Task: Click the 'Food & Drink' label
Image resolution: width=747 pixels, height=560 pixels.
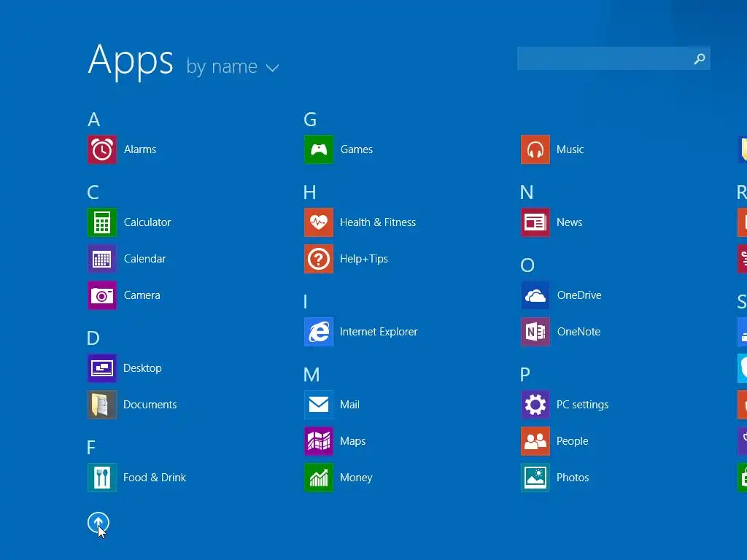Action: coord(155,478)
